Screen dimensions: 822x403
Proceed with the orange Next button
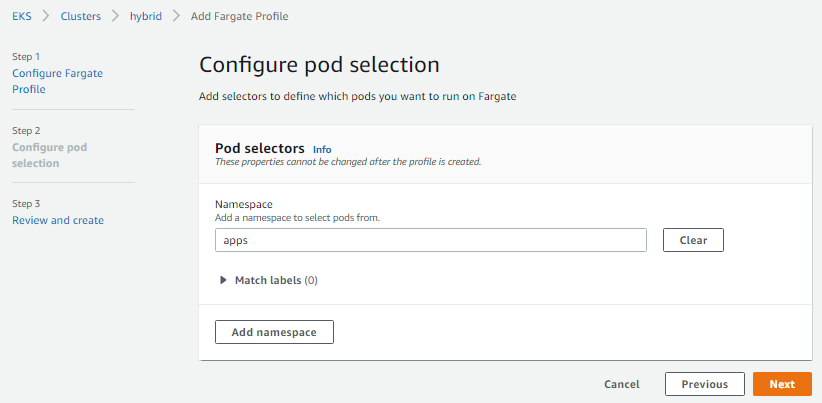[783, 384]
